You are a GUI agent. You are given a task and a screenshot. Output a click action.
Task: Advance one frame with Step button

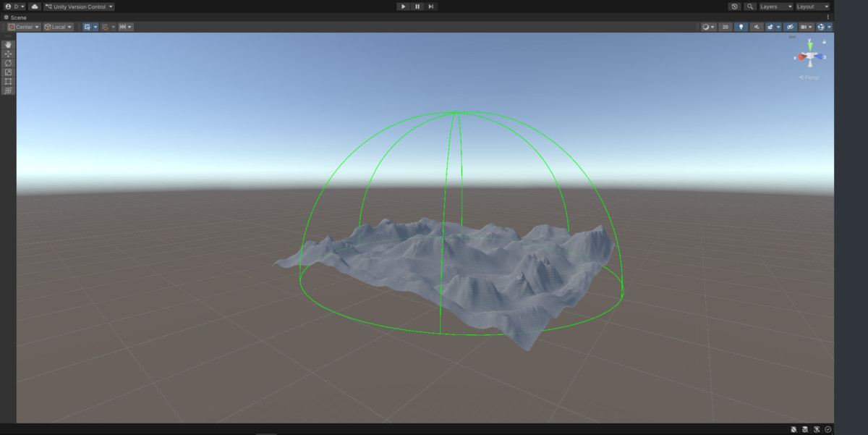tap(431, 7)
